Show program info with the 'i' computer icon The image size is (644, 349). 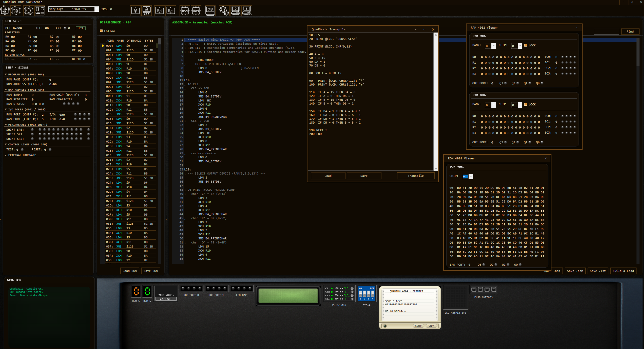coord(247,10)
